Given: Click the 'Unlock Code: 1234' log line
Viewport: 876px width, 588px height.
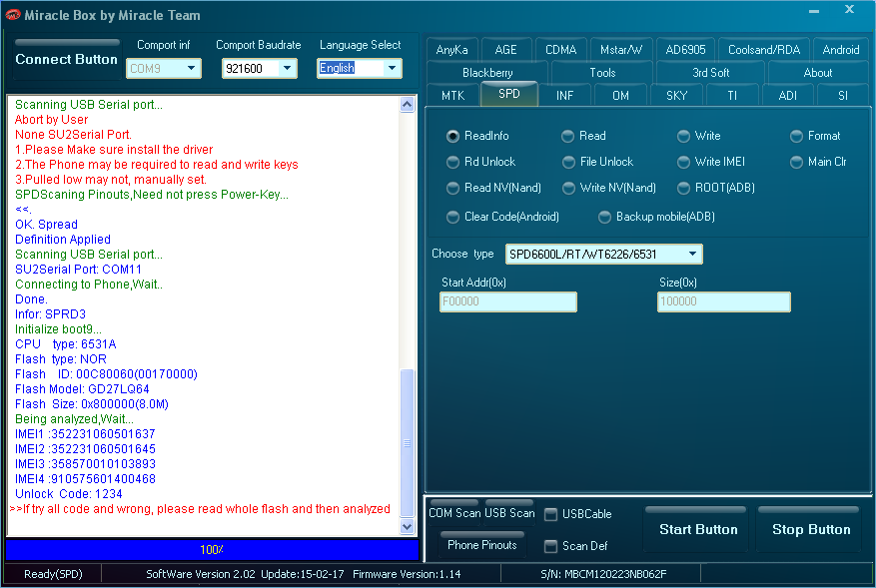Looking at the screenshot, I should click(x=68, y=494).
